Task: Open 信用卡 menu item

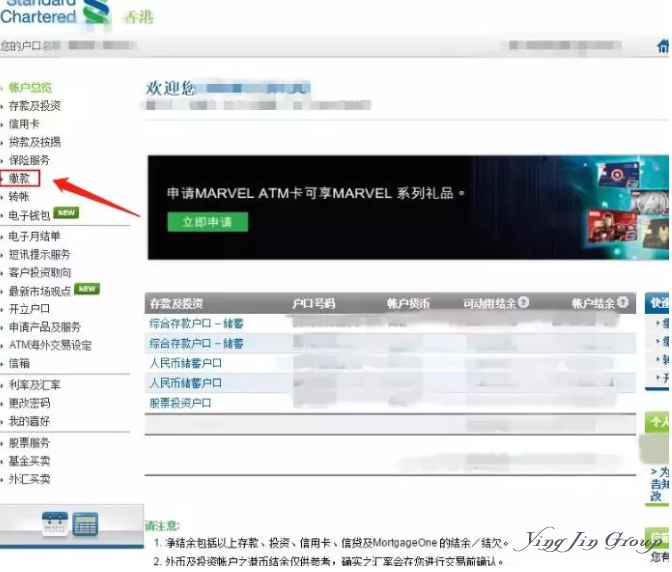Action: click(x=24, y=124)
